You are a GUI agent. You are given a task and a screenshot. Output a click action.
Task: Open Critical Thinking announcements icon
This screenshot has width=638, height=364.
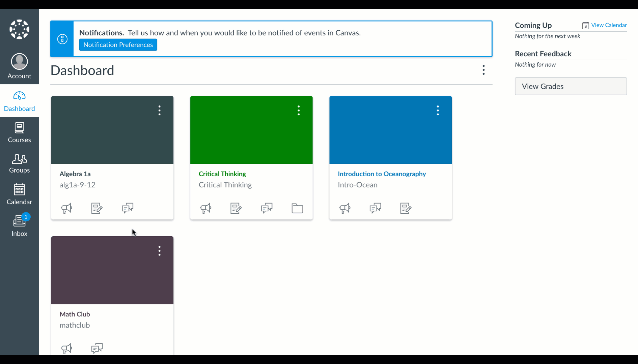pos(206,208)
